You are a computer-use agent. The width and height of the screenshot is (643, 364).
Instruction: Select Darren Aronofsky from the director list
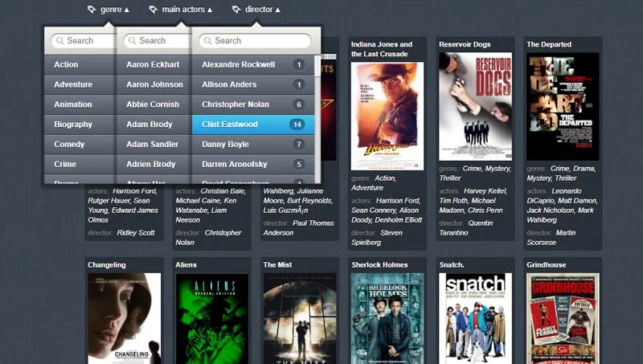[x=235, y=164]
